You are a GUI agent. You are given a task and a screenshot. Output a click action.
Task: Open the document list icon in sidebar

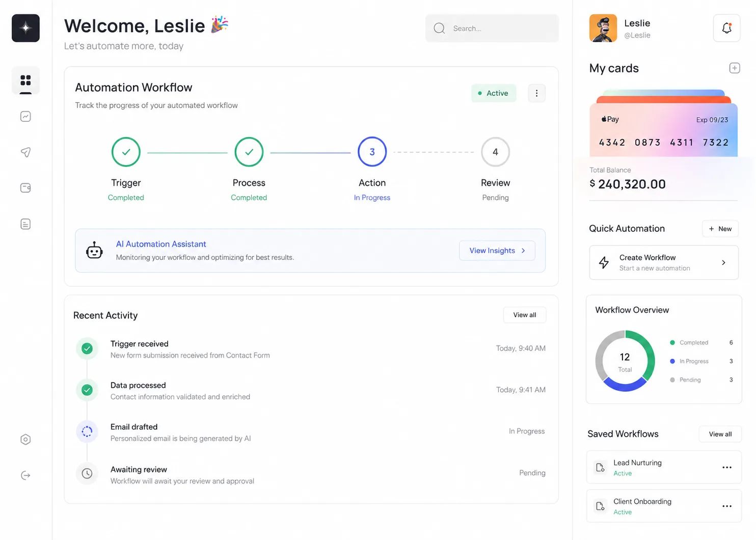tap(25, 224)
